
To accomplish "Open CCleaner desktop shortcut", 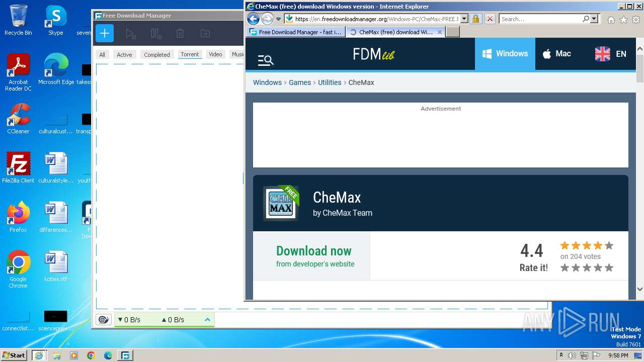I will (x=18, y=119).
